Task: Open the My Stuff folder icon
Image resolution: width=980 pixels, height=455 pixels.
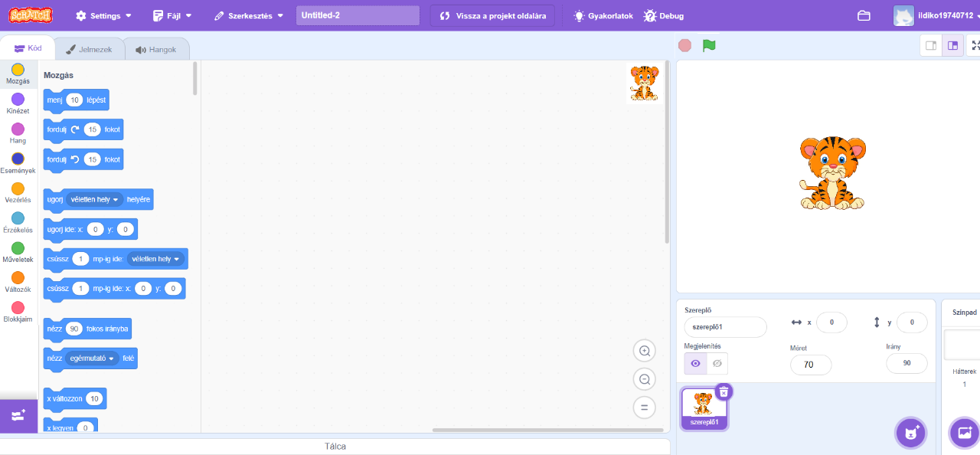Action: point(864,15)
